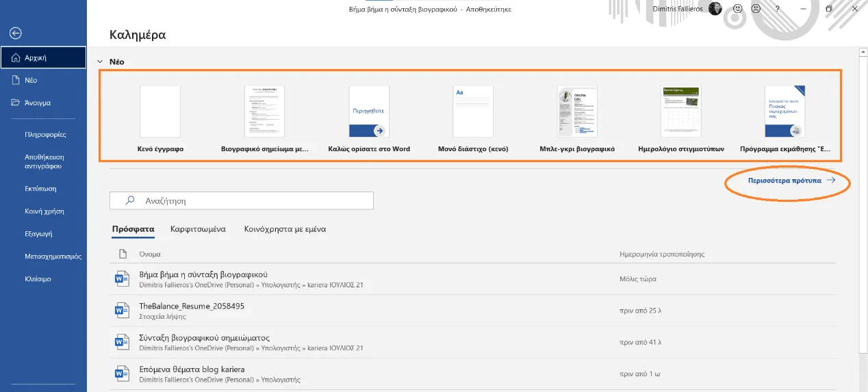868x392 pixels.
Task: Open file Επόμενα θέματα blog kariera
Action: tap(192, 369)
